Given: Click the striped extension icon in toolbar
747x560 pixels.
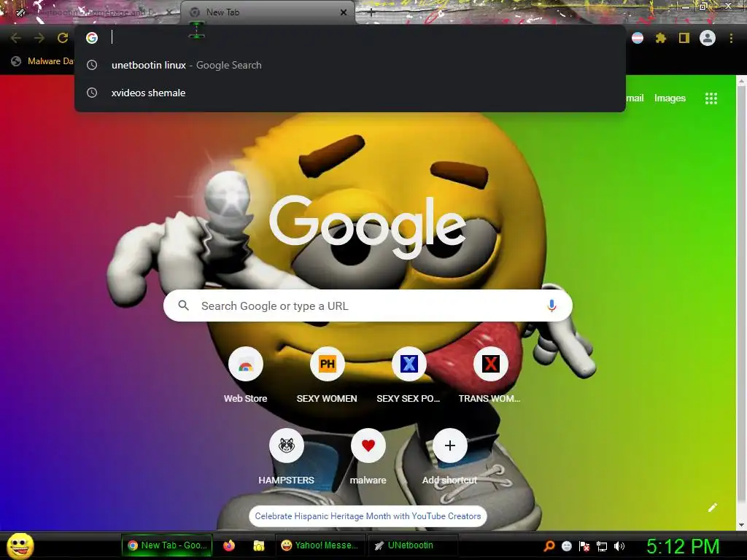Looking at the screenshot, I should [x=638, y=38].
